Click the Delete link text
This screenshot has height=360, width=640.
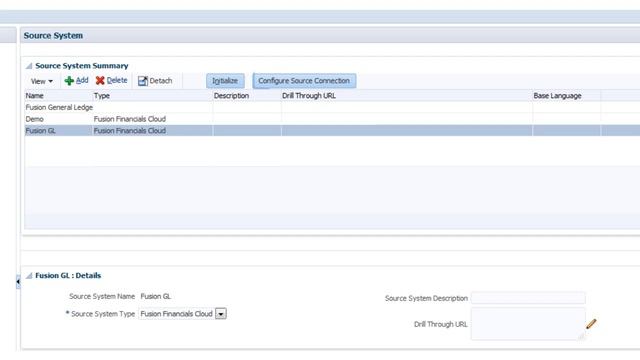click(x=117, y=80)
